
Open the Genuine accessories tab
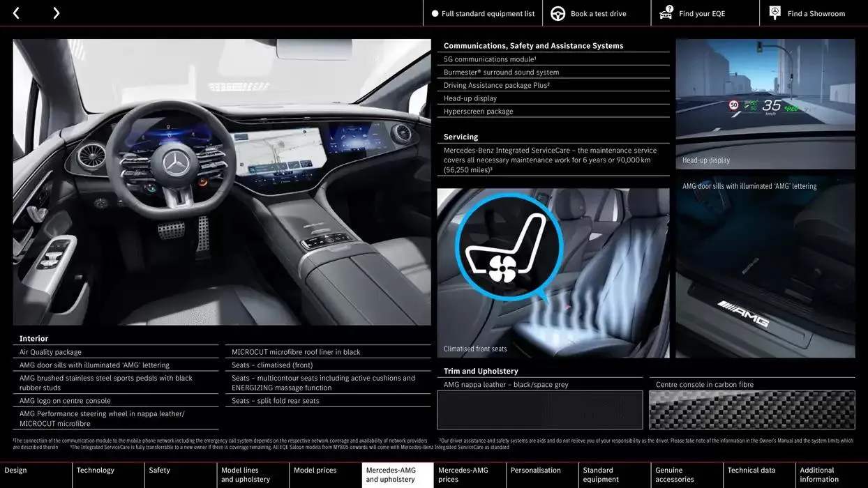(687, 475)
